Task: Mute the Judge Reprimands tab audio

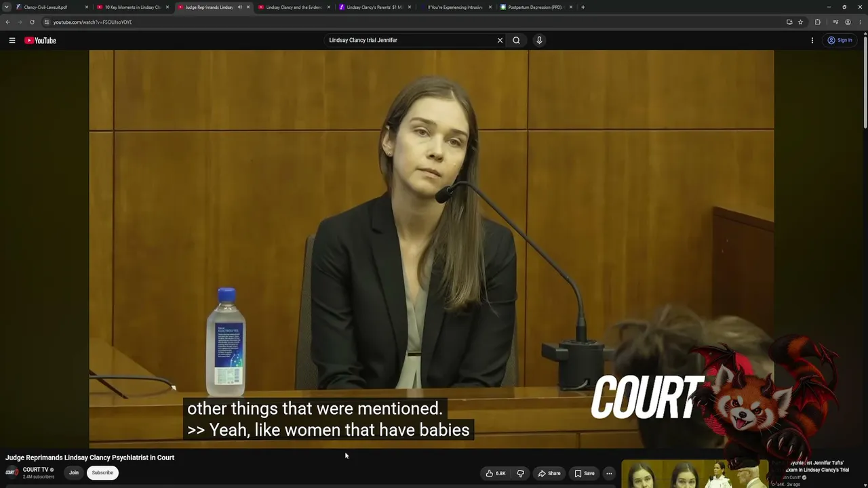Action: click(239, 7)
